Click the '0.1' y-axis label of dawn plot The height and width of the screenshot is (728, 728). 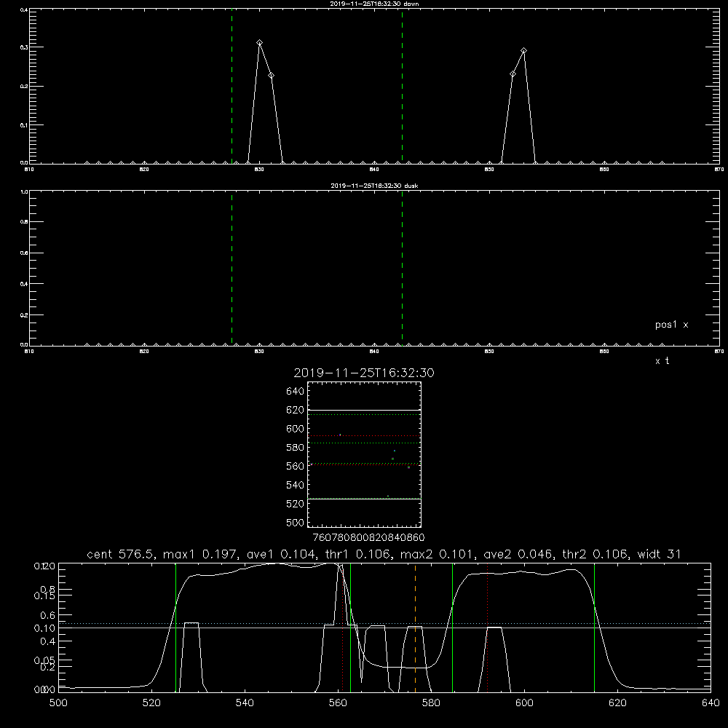tap(24, 125)
